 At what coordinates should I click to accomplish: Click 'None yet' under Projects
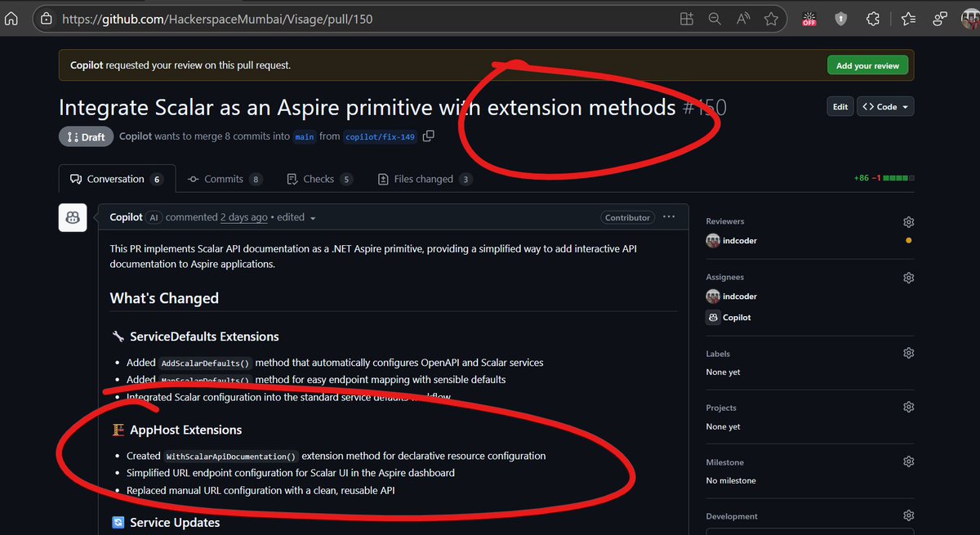724,426
